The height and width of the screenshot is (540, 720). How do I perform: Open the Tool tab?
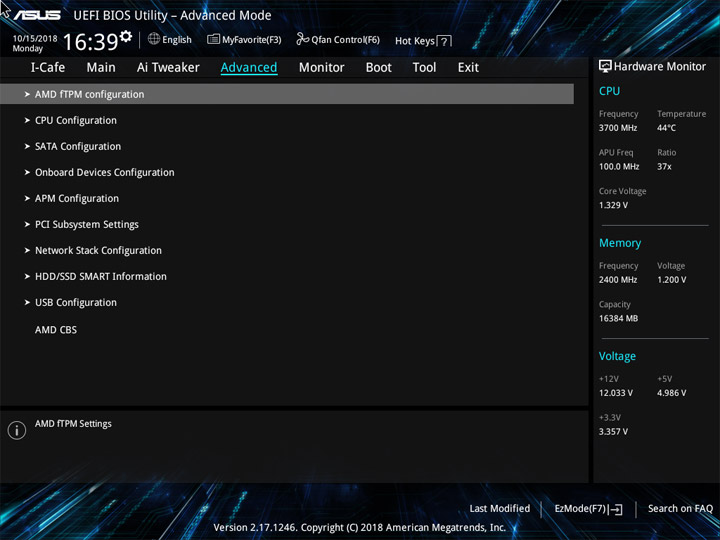tap(424, 68)
